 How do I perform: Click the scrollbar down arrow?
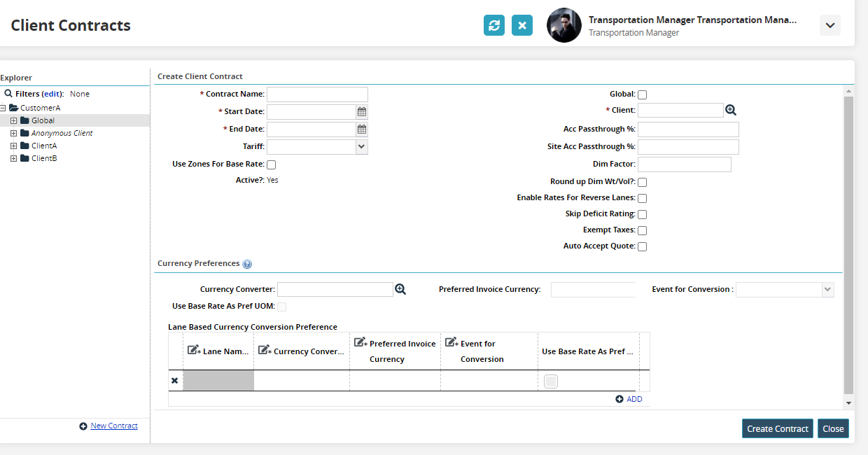[849, 403]
